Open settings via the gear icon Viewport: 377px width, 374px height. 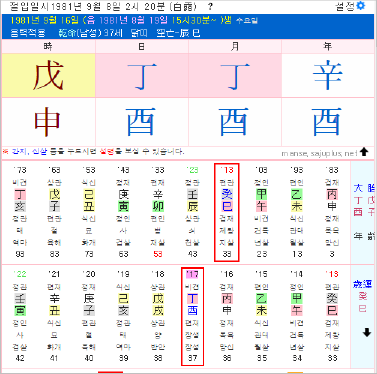[361, 6]
